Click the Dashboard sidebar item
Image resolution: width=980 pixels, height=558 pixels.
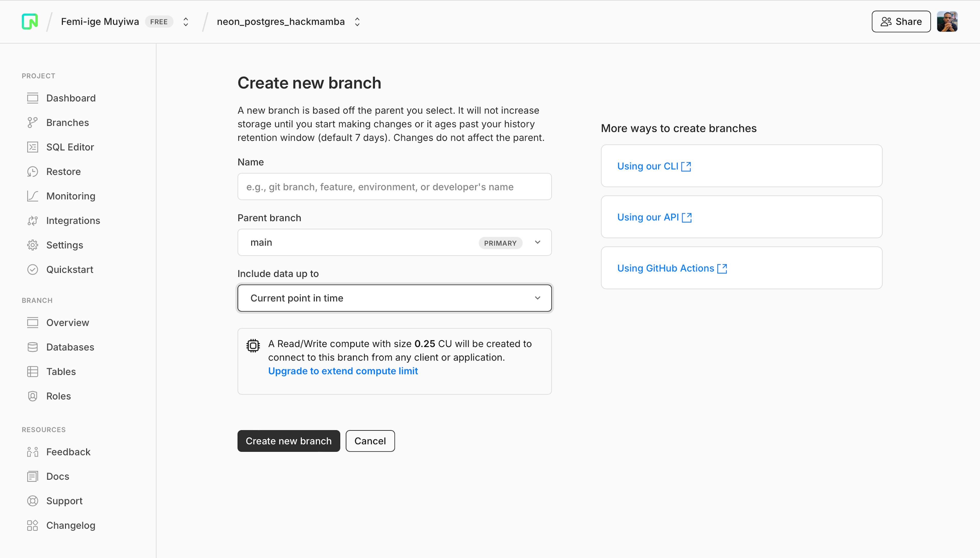[x=71, y=98]
